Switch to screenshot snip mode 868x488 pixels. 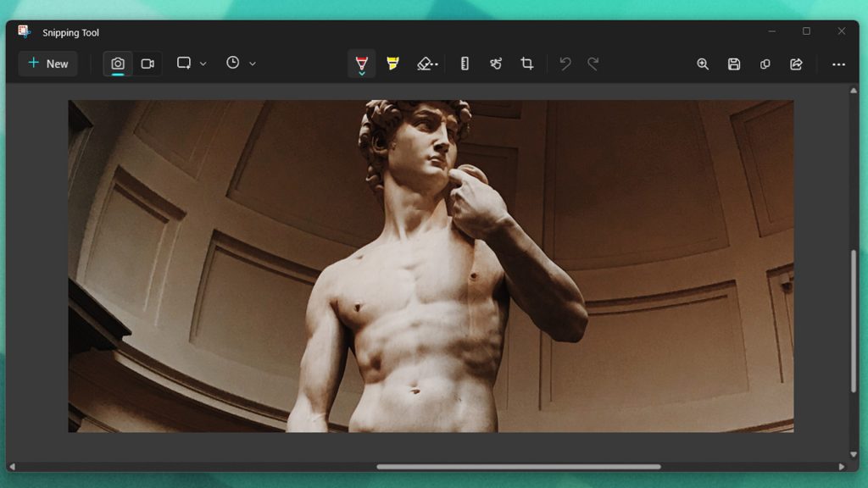pyautogui.click(x=118, y=63)
